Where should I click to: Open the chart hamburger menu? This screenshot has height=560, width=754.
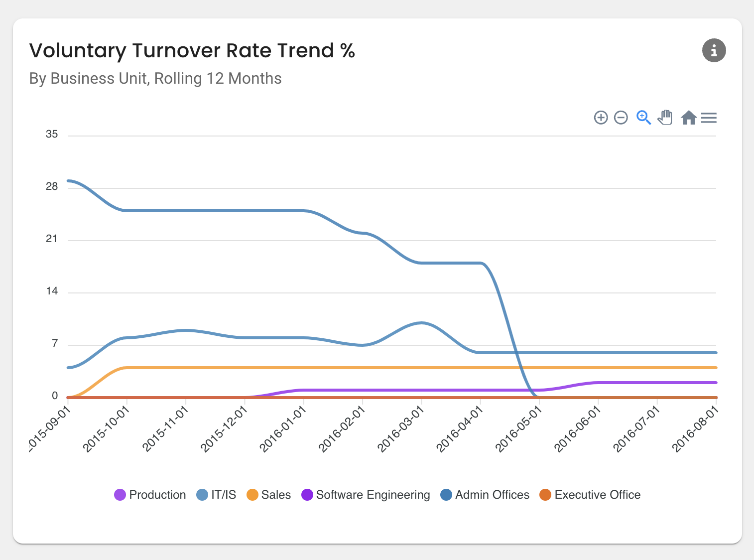pos(709,118)
